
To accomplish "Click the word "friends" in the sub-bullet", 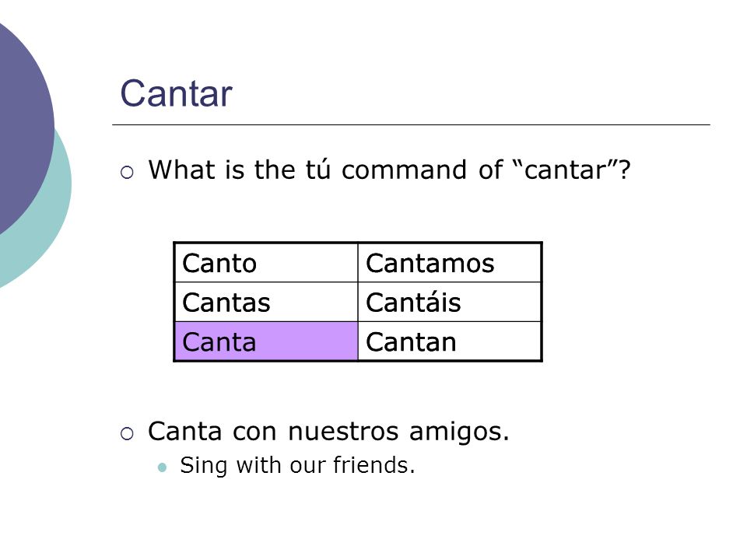I will (x=371, y=465).
